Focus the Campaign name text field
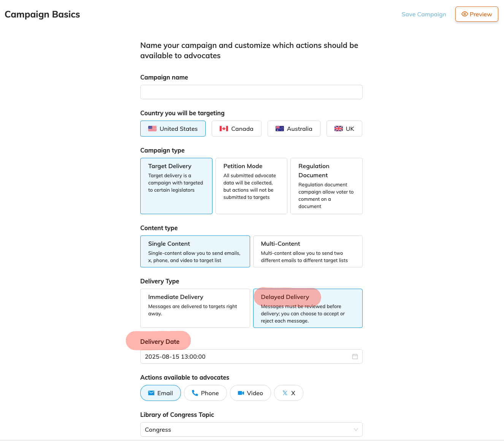The image size is (504, 442). (x=251, y=92)
